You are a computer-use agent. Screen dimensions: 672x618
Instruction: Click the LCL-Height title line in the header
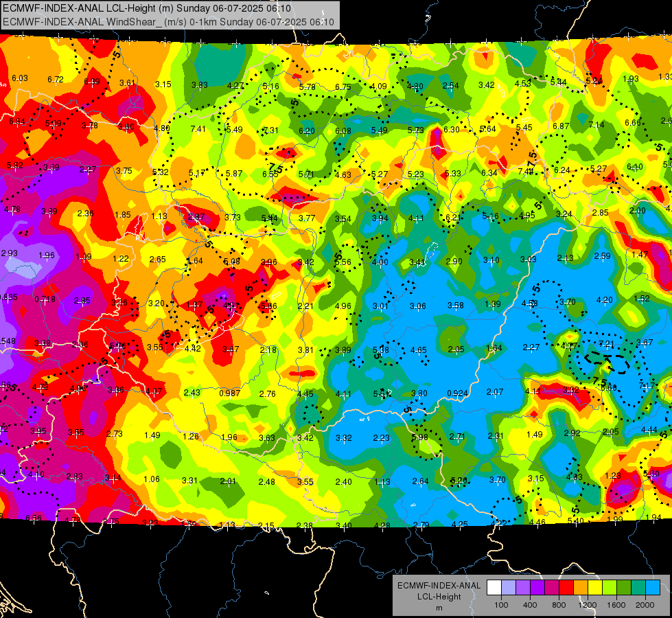tap(147, 8)
